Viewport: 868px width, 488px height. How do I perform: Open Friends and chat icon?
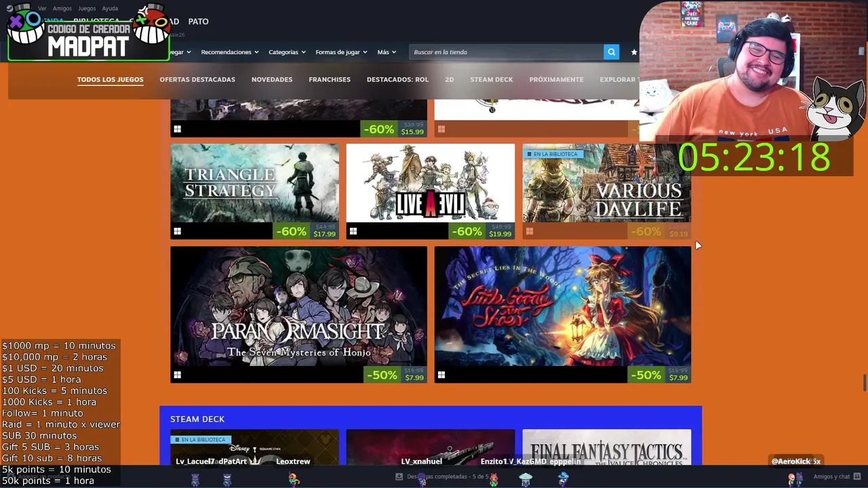(x=857, y=476)
